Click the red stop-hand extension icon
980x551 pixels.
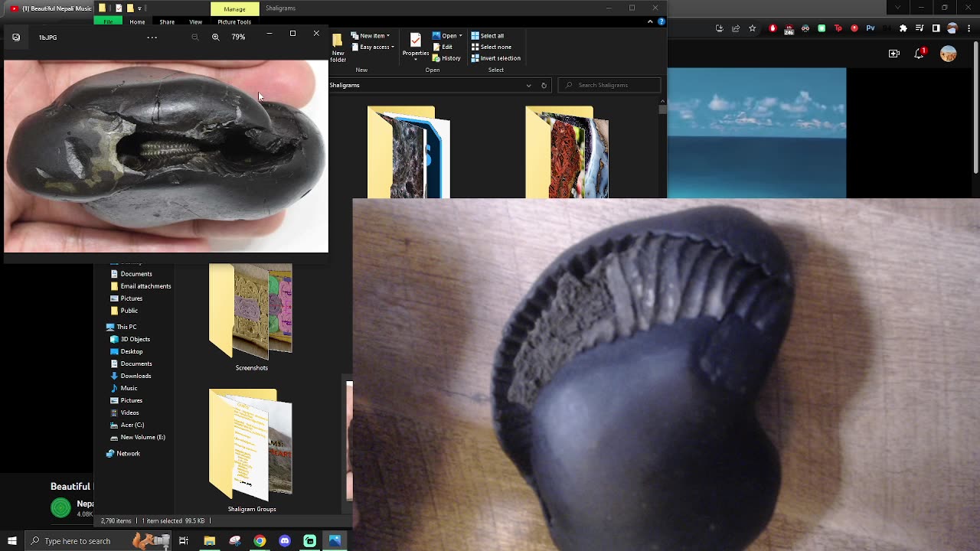click(773, 28)
